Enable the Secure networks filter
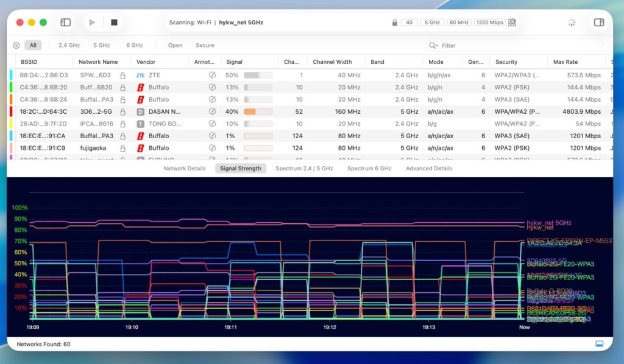 (205, 45)
